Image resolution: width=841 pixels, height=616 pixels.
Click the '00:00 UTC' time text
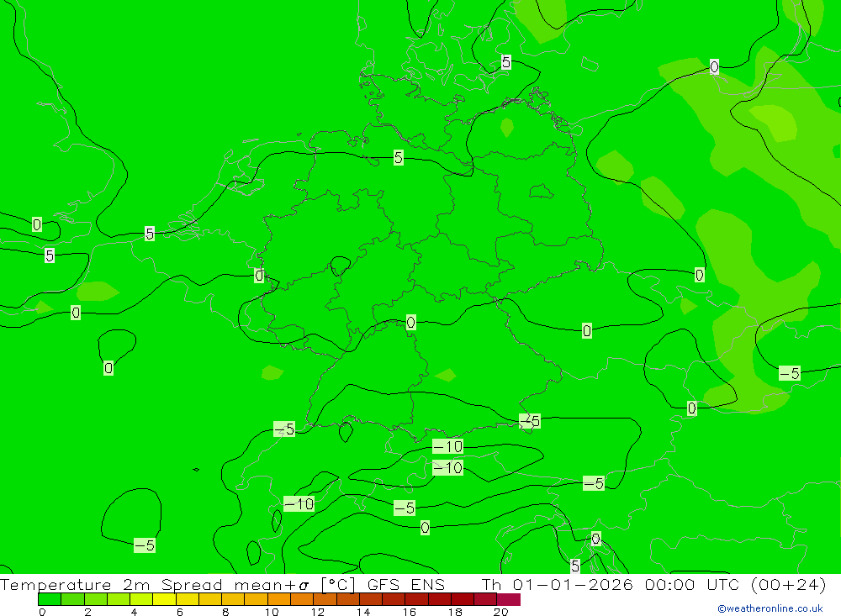692,584
